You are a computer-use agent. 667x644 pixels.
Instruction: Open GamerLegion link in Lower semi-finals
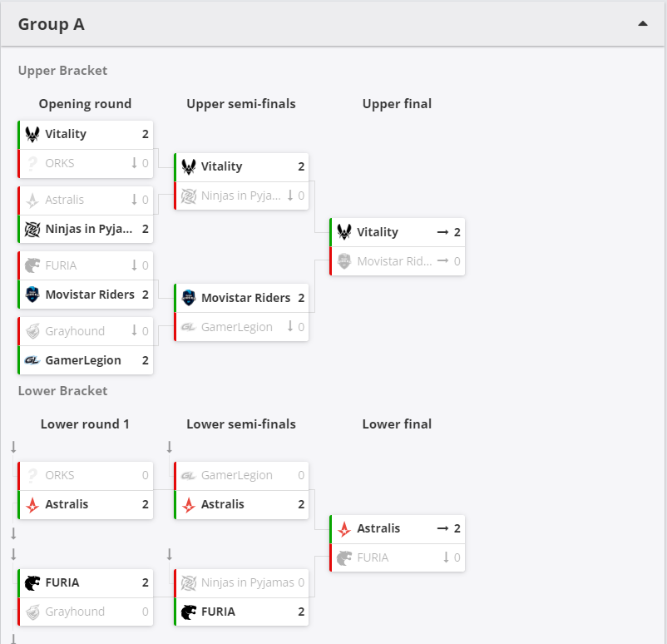pos(236,475)
